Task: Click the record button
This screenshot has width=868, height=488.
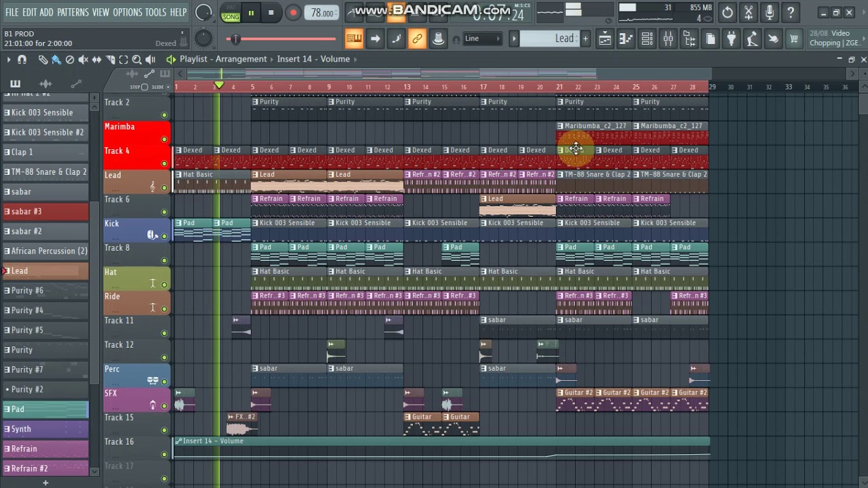Action: 293,13
